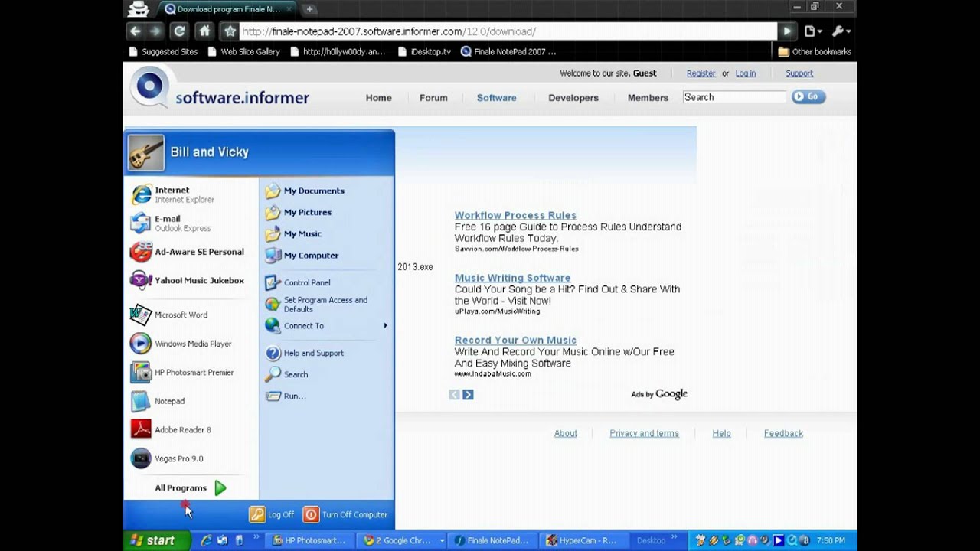Open a new browser tab
Screen dimensions: 980x551
(x=309, y=9)
